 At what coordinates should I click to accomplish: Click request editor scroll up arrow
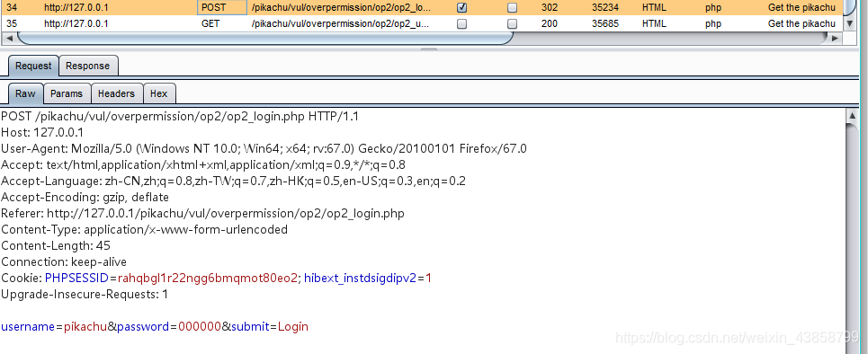pos(852,116)
